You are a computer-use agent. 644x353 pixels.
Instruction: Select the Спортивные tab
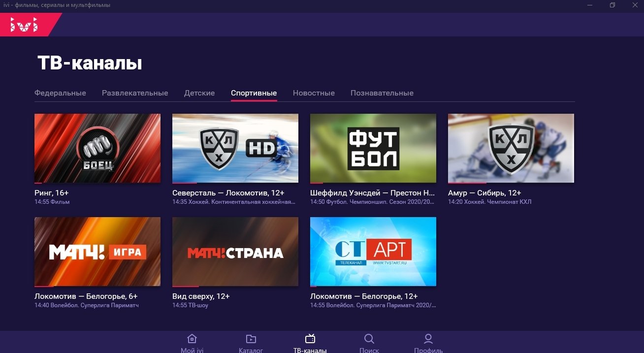(x=254, y=93)
